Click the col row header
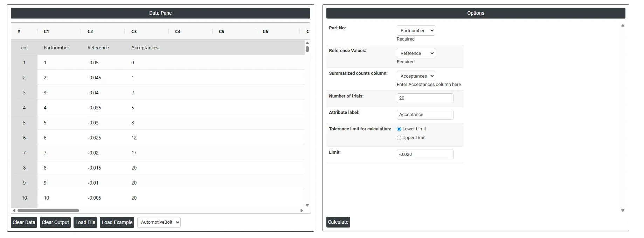Image resolution: width=644 pixels, height=238 pixels. (24, 48)
